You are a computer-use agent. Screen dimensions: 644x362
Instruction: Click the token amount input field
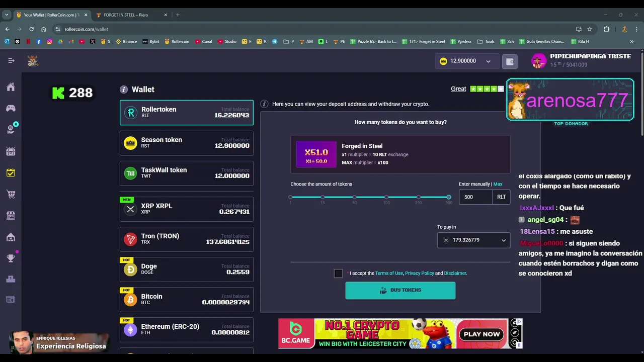(x=476, y=197)
